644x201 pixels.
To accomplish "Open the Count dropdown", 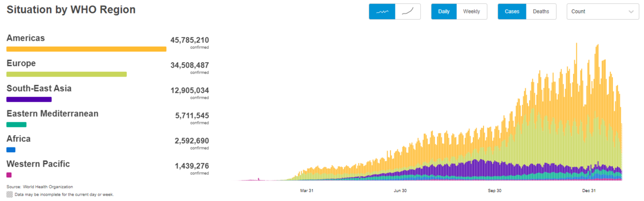I will 602,11.
